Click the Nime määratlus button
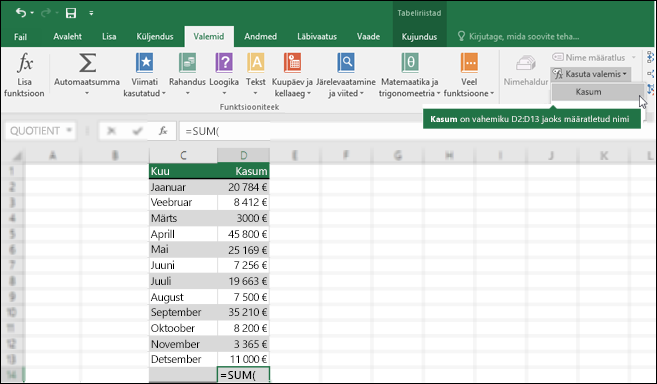Screen dimensions: 657x384 tap(590, 57)
